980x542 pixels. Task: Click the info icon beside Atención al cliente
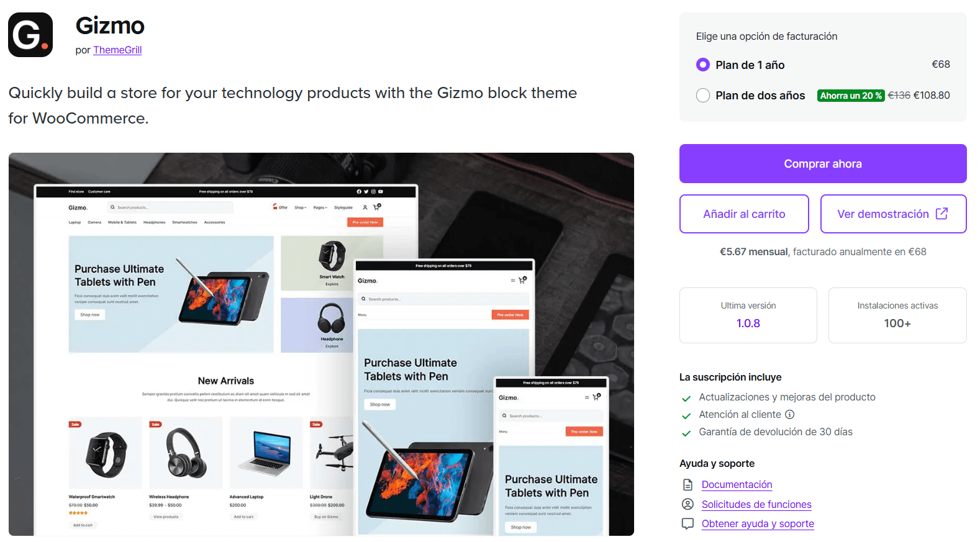790,414
